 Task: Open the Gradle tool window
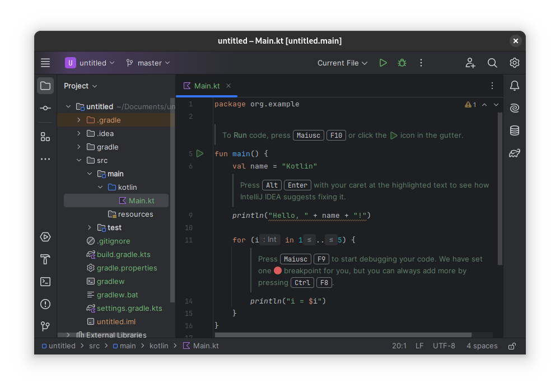[515, 153]
